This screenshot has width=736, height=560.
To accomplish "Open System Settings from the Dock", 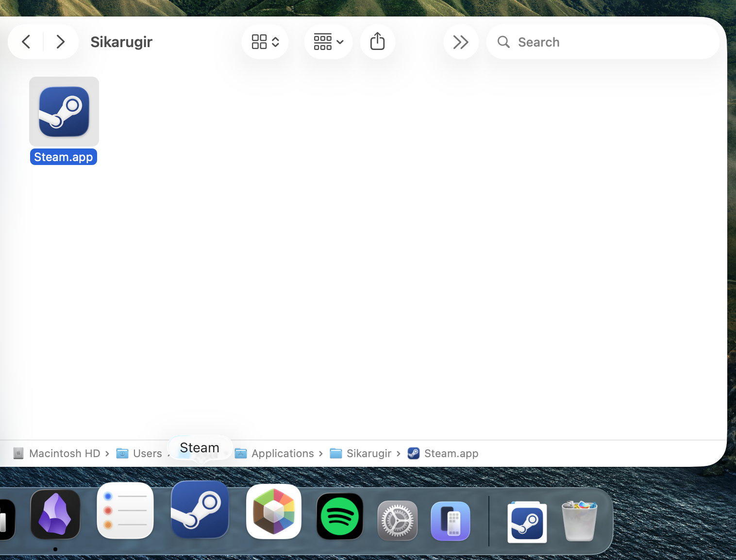I will point(397,521).
